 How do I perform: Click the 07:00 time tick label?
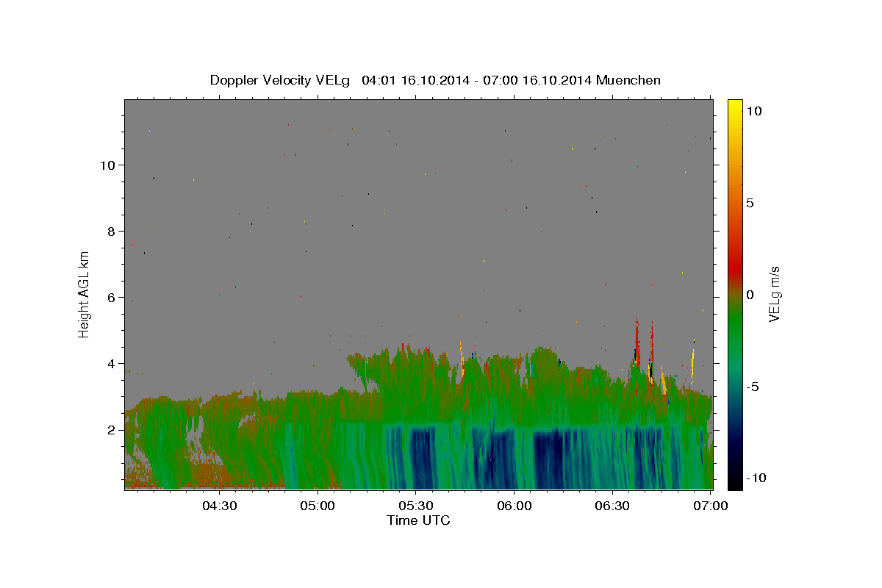[710, 506]
